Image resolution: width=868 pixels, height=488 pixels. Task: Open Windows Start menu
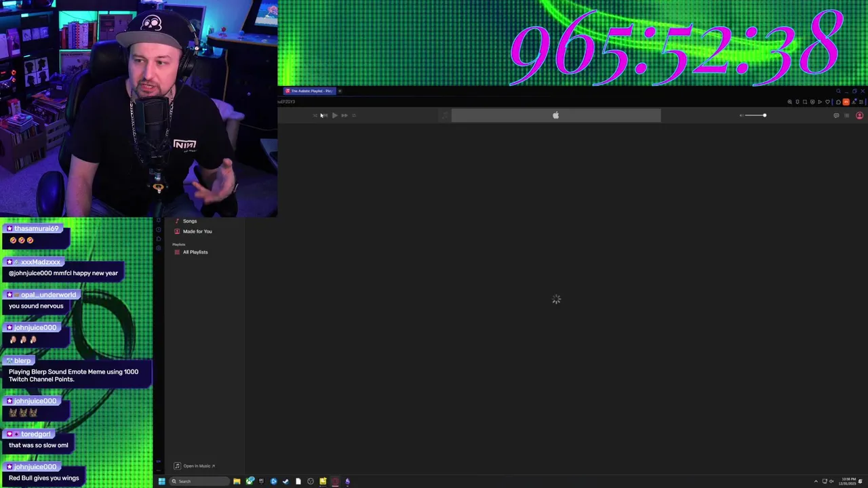(161, 481)
